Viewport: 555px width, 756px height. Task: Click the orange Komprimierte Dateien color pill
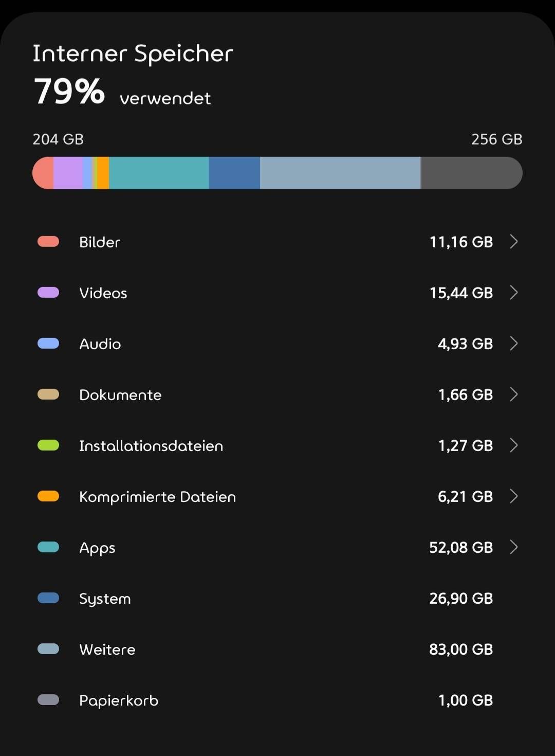point(48,496)
